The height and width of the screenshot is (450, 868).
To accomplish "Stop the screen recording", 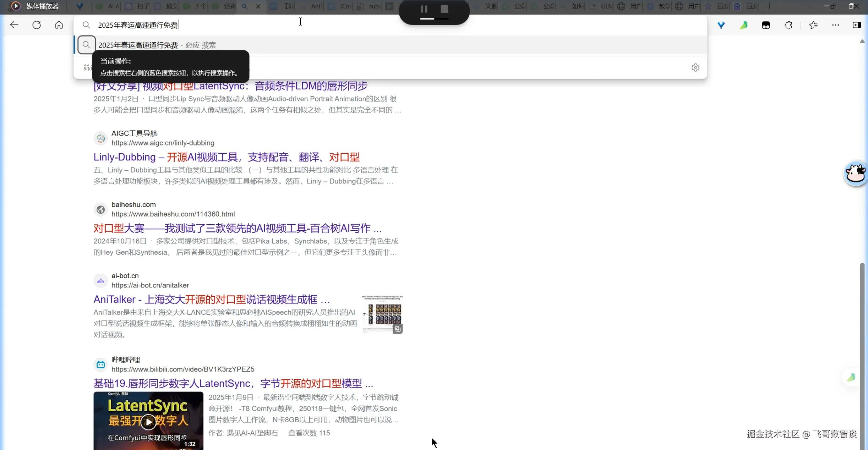I will (x=444, y=9).
